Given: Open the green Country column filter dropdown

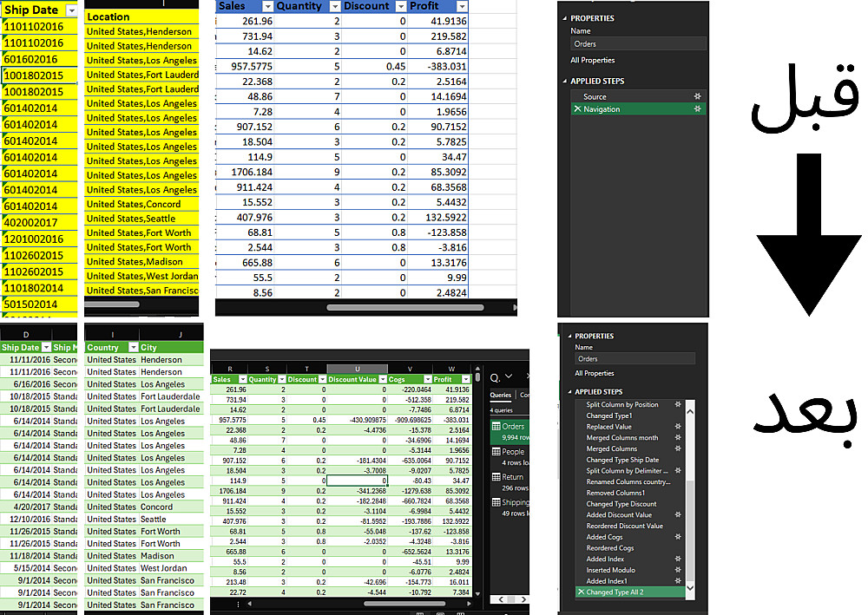Looking at the screenshot, I should pos(133,347).
